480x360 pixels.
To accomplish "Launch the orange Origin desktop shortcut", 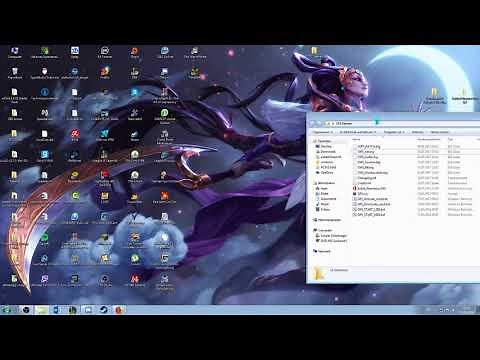I will (135, 53).
